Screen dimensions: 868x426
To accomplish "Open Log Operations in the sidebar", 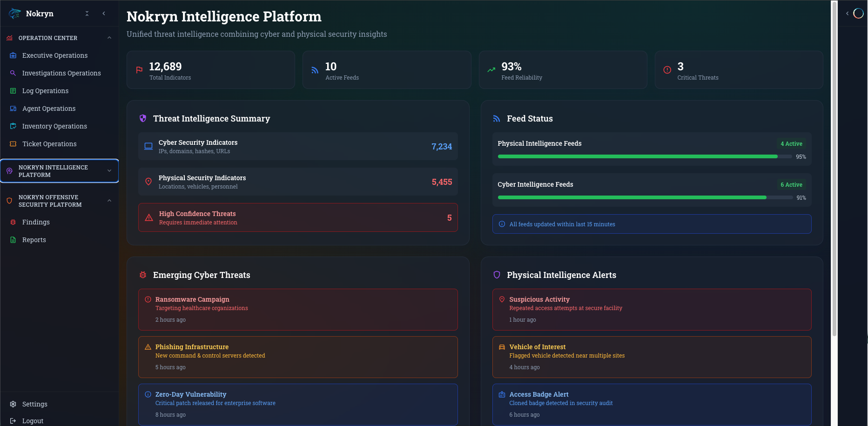I will 45,91.
